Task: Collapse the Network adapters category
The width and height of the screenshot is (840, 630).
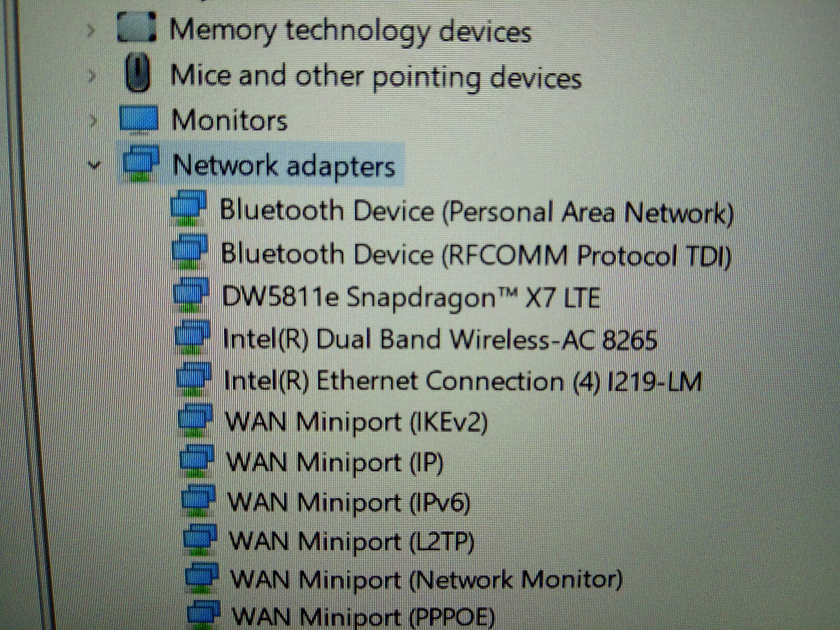Action: 92,166
